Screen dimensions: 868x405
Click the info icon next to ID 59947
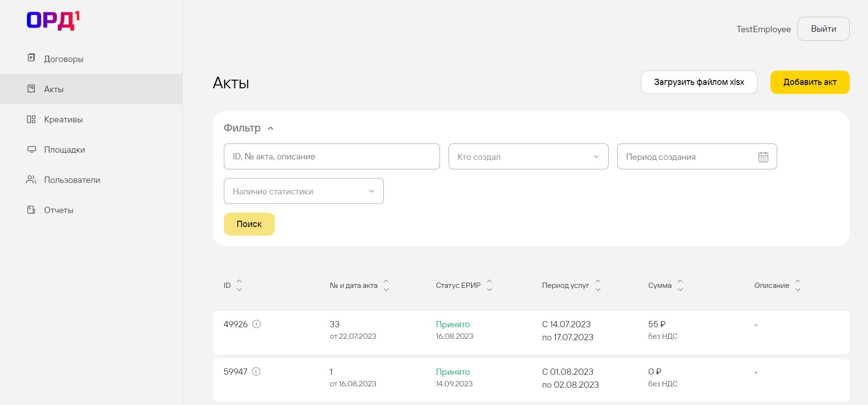coord(256,371)
